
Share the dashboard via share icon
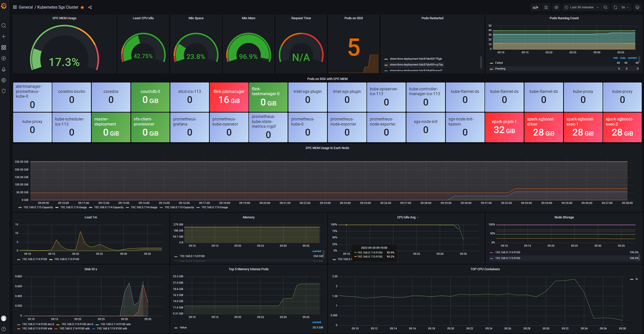(x=90, y=7)
